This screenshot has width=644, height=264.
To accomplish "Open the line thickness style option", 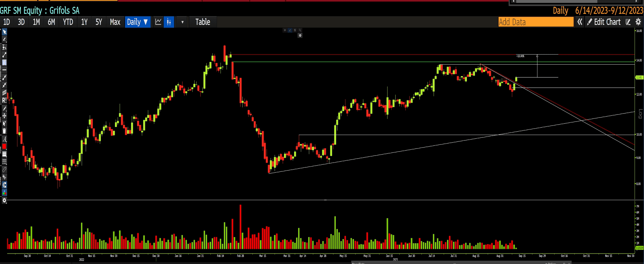I will (x=4, y=154).
